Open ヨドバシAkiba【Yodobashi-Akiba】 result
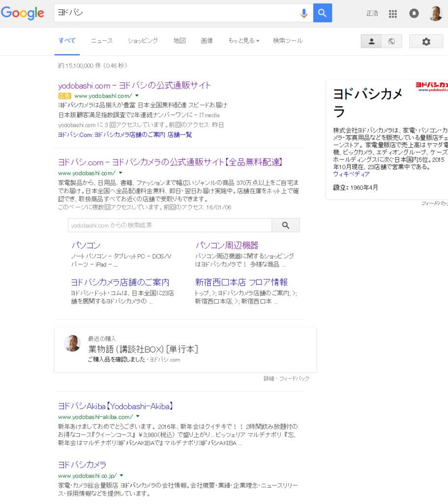The width and height of the screenshot is (448, 504). coord(116,406)
